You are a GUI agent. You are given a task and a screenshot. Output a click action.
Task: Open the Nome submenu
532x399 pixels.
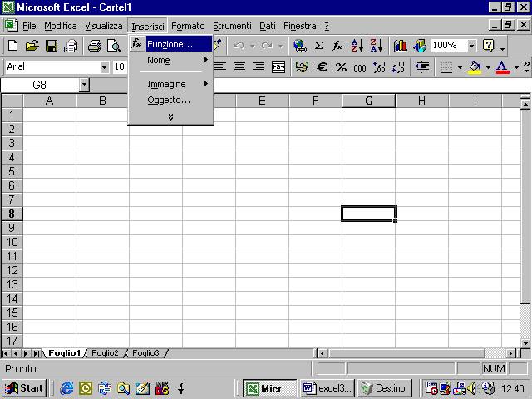170,60
